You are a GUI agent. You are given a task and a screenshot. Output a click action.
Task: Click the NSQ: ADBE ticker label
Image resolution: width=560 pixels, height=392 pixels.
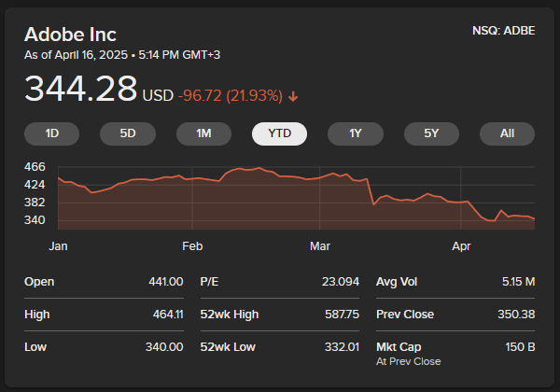pos(504,31)
